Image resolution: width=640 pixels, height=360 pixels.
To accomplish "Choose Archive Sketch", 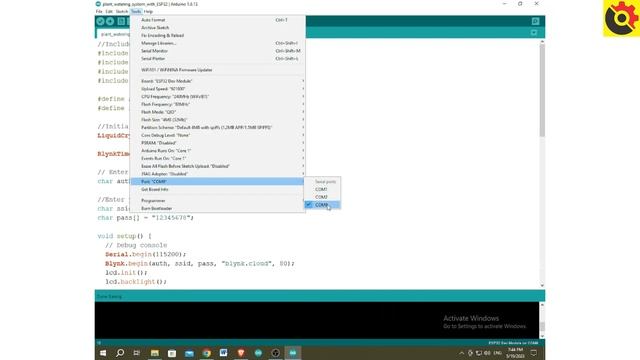I will click(x=218, y=27).
